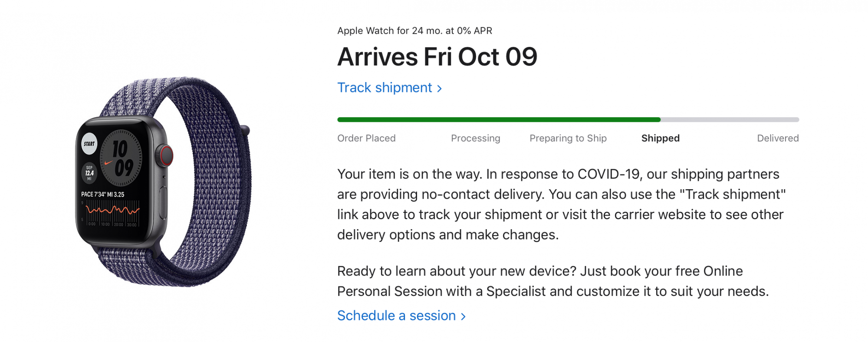Click the START complication on watch face

pyautogui.click(x=89, y=144)
